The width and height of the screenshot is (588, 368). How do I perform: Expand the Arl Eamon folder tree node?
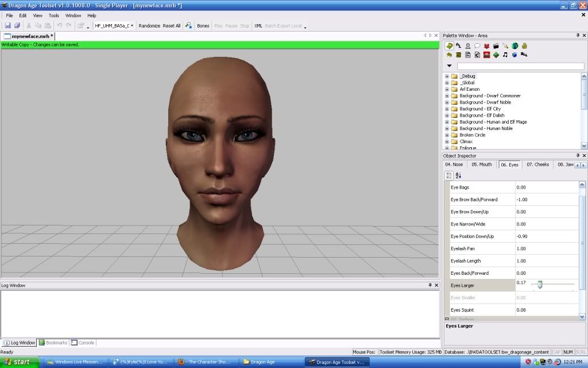(447, 89)
